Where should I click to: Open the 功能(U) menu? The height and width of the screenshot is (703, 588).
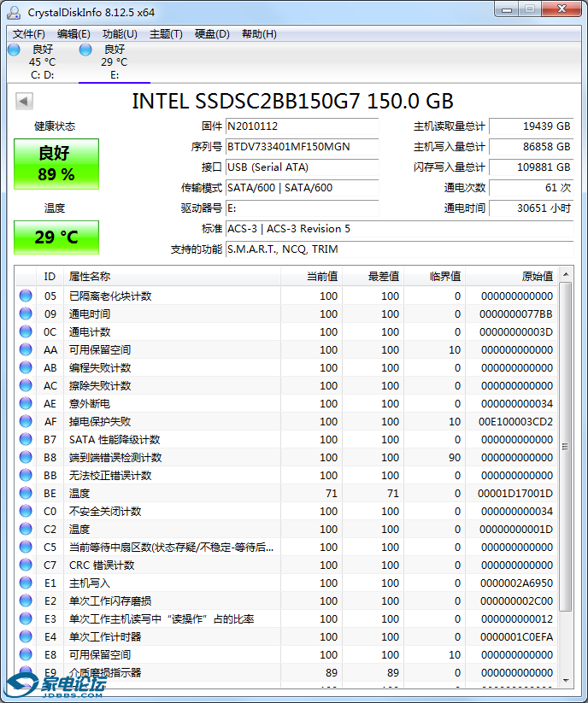click(120, 34)
